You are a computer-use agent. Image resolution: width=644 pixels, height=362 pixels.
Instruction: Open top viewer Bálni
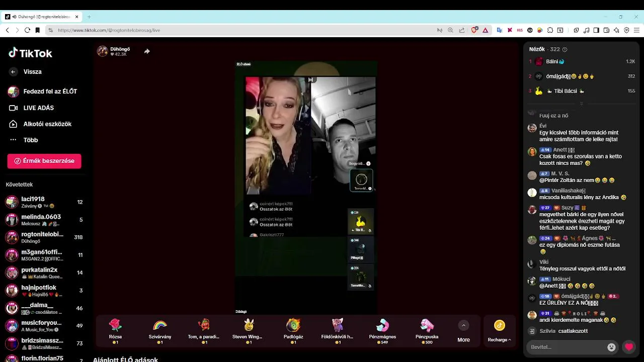point(582,61)
